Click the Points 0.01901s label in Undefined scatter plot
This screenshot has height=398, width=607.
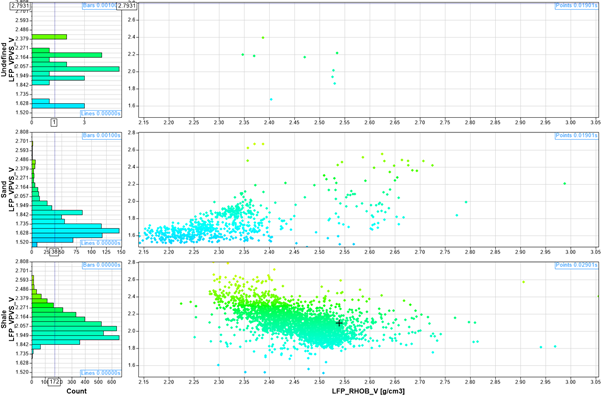[576, 6]
